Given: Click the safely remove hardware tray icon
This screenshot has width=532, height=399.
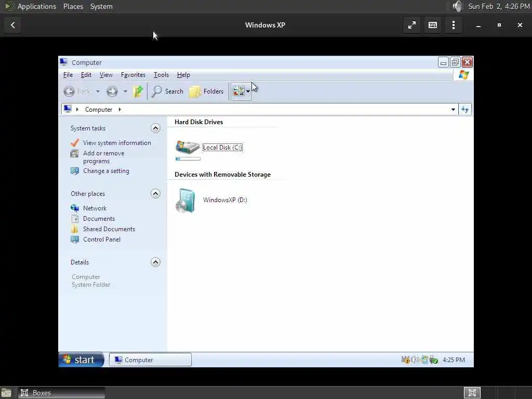Looking at the screenshot, I should click(434, 360).
